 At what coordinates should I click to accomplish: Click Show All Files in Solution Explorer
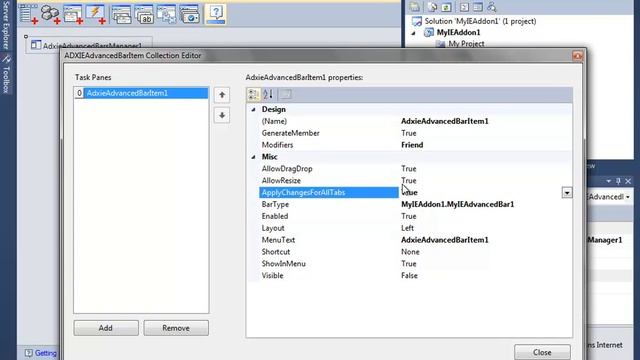[x=432, y=7]
